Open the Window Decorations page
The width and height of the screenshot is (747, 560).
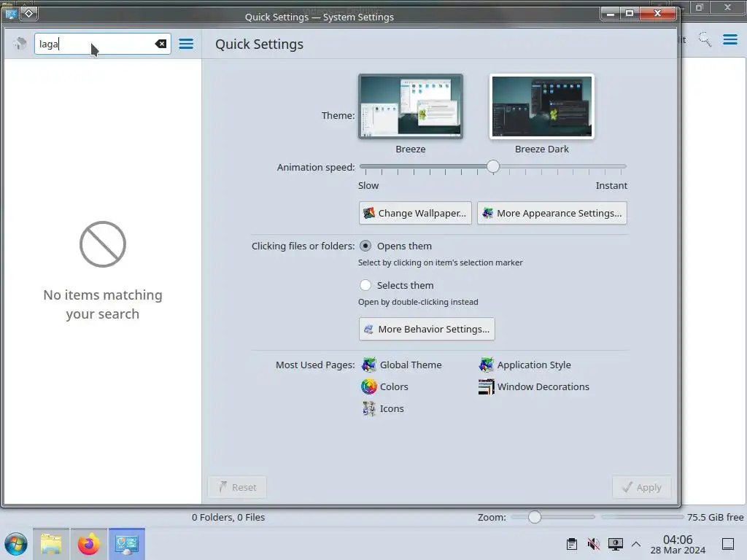[533, 386]
